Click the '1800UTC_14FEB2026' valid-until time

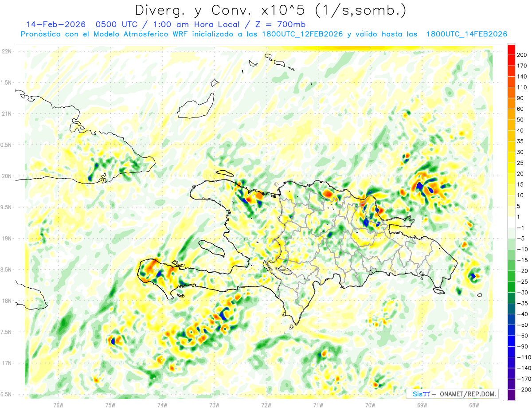466,34
